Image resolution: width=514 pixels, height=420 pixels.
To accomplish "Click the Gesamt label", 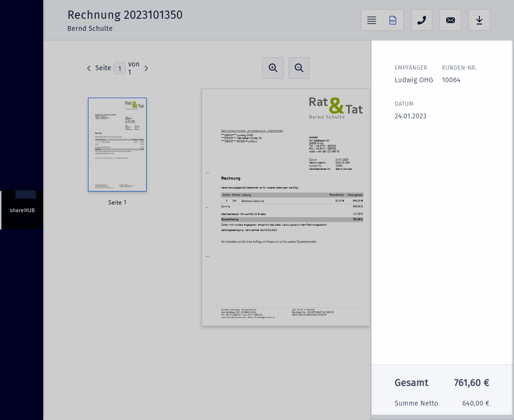I will click(412, 382).
